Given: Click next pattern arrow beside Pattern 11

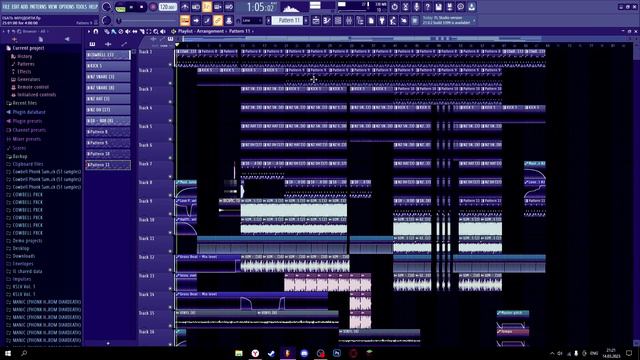Looking at the screenshot, I should (x=306, y=20).
